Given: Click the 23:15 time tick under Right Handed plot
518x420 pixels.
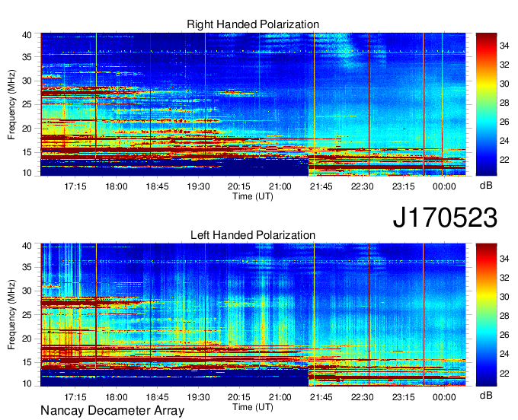Looking at the screenshot, I should point(404,186).
